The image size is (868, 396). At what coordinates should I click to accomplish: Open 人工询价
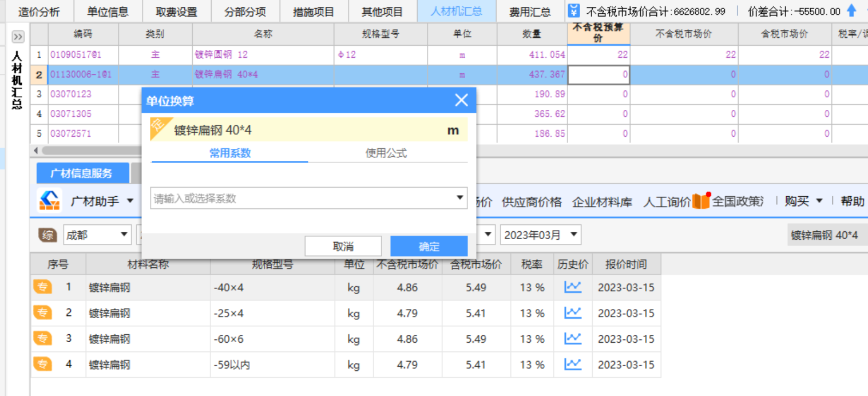point(667,201)
